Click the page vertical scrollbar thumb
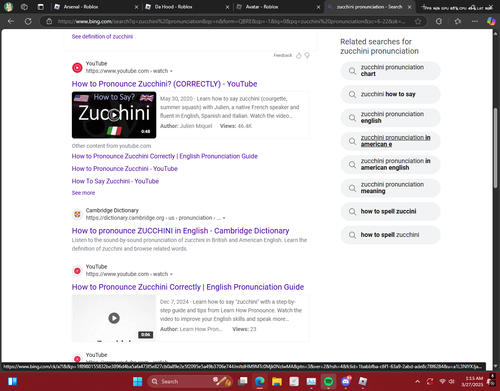Image resolution: width=500 pixels, height=391 pixels. click(x=496, y=148)
